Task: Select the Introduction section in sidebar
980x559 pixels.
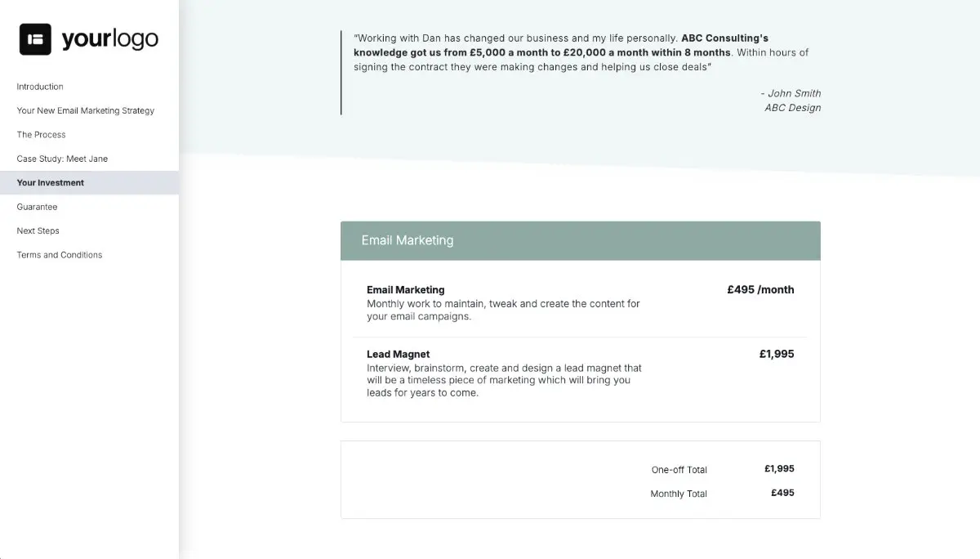Action: click(40, 87)
